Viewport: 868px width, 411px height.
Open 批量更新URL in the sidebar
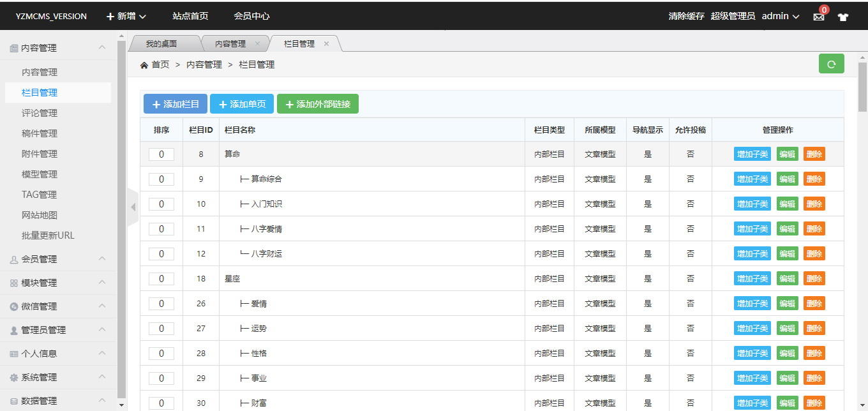(x=48, y=235)
